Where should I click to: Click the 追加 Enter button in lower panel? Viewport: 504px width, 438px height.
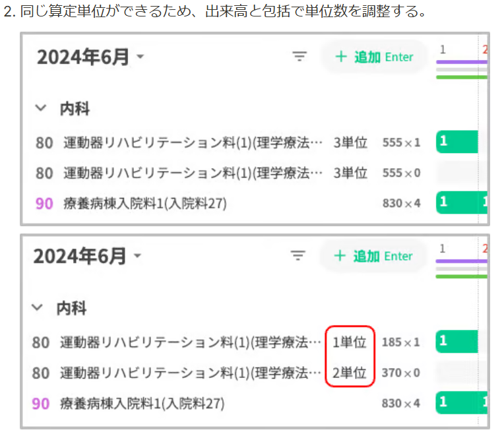tap(373, 256)
